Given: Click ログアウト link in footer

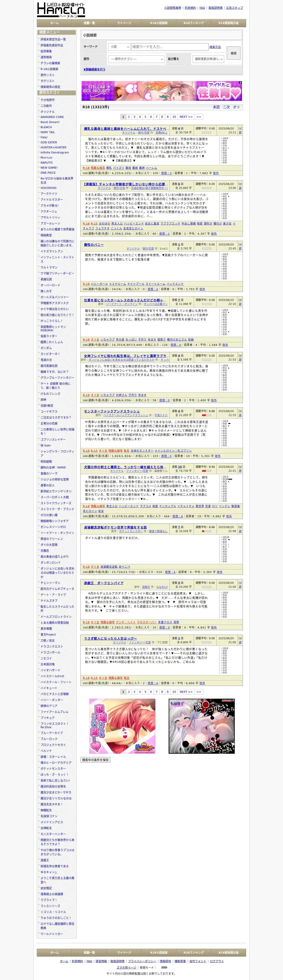Looking at the screenshot, I should (x=217, y=961).
